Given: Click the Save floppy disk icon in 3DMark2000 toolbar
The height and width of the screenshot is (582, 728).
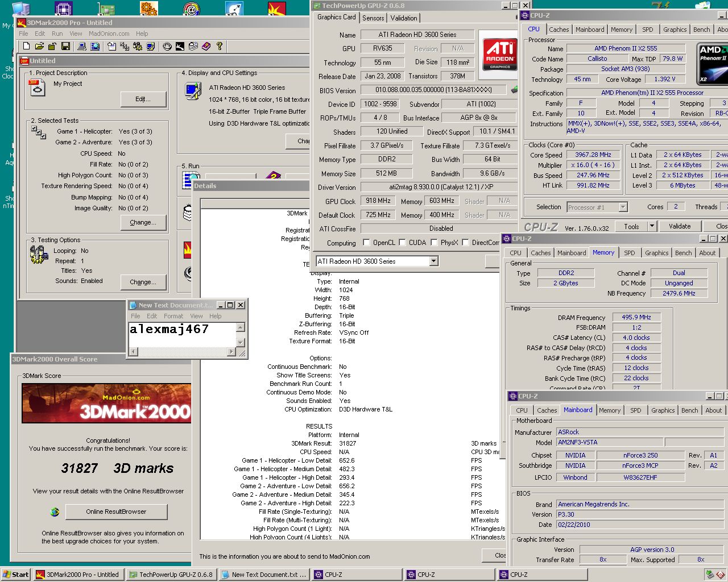Looking at the screenshot, I should point(65,46).
